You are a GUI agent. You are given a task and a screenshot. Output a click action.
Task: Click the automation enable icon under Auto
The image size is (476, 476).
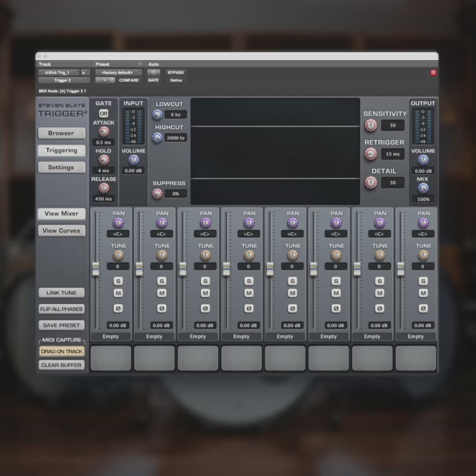coord(154,73)
